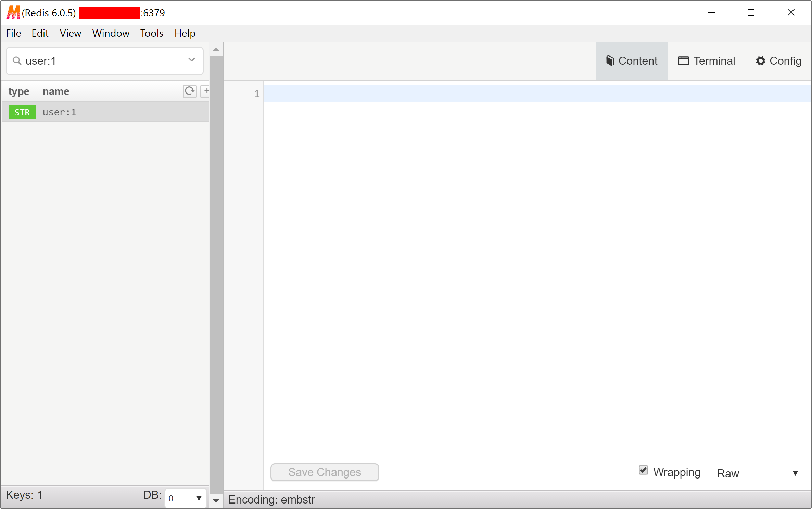Click the 'type' column header
Image resolution: width=812 pixels, height=509 pixels.
coord(19,91)
